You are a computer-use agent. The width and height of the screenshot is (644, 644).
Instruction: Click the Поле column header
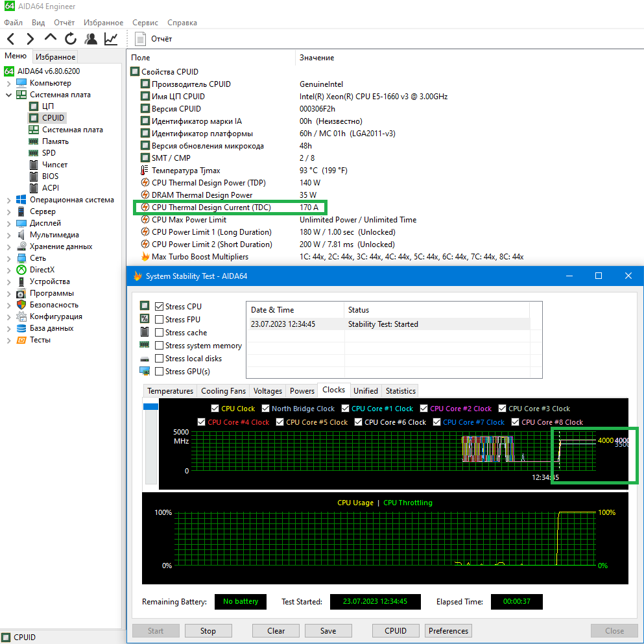point(141,58)
